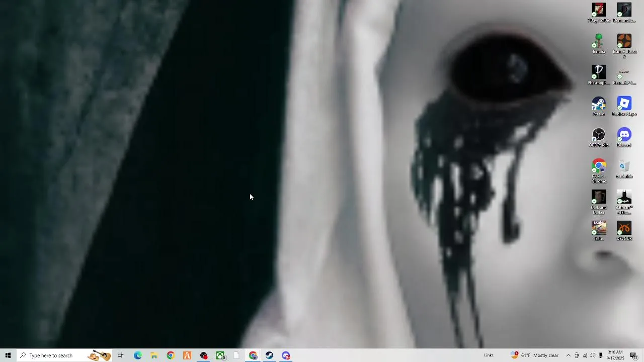Select the Batman Arkham desktop icon

[x=624, y=202]
